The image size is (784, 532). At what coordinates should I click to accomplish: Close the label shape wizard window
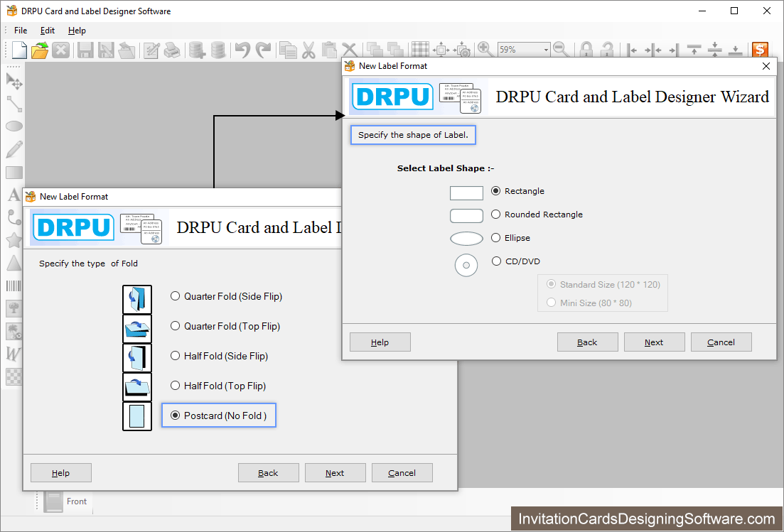(766, 66)
